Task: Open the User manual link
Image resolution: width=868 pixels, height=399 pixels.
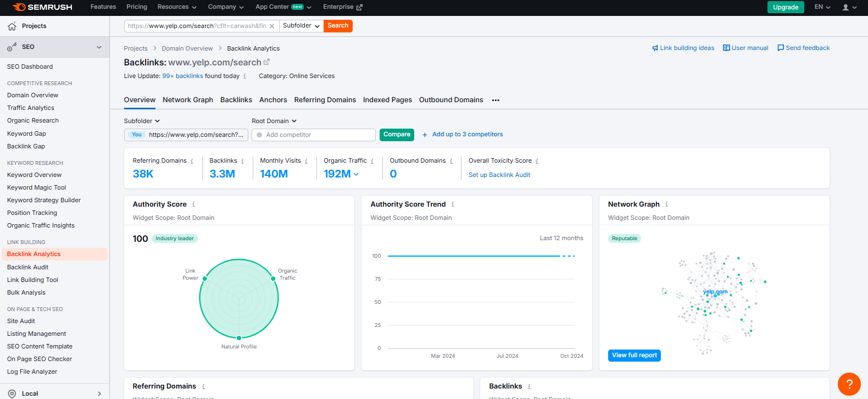Action: (x=745, y=48)
